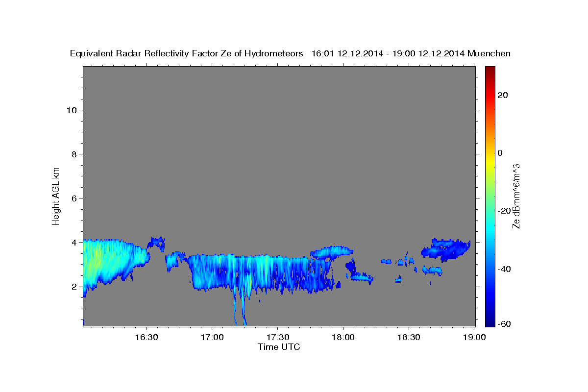
Task: Click the height tick label 2
Action: [x=74, y=286]
